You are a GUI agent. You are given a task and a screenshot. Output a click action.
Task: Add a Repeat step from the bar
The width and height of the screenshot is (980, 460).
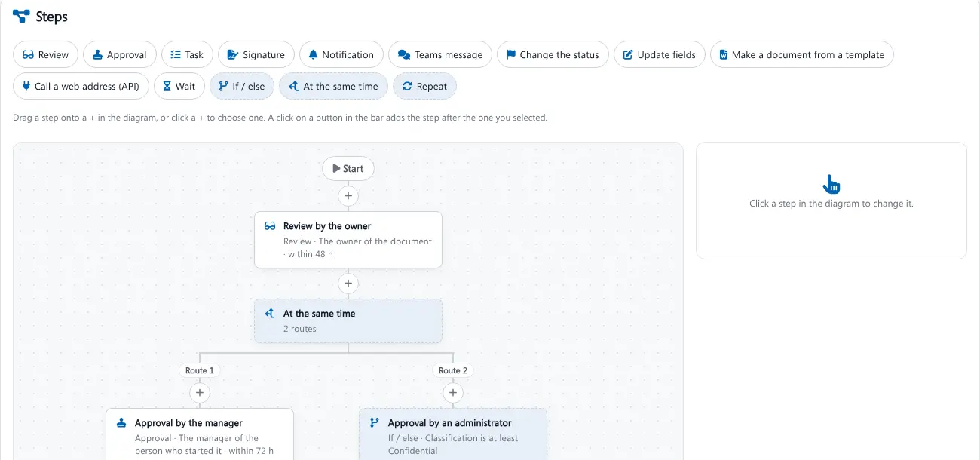coord(424,86)
